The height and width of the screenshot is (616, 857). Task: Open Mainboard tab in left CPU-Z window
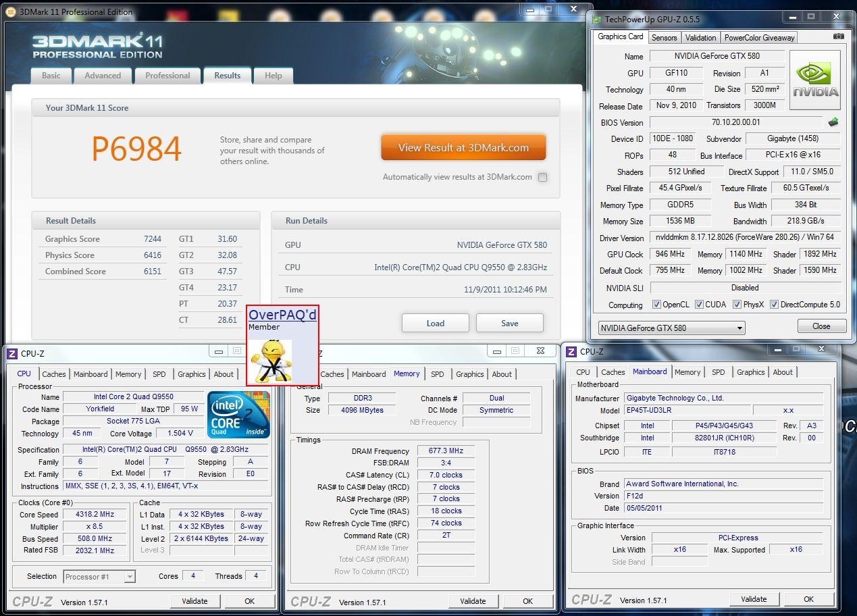(x=90, y=374)
